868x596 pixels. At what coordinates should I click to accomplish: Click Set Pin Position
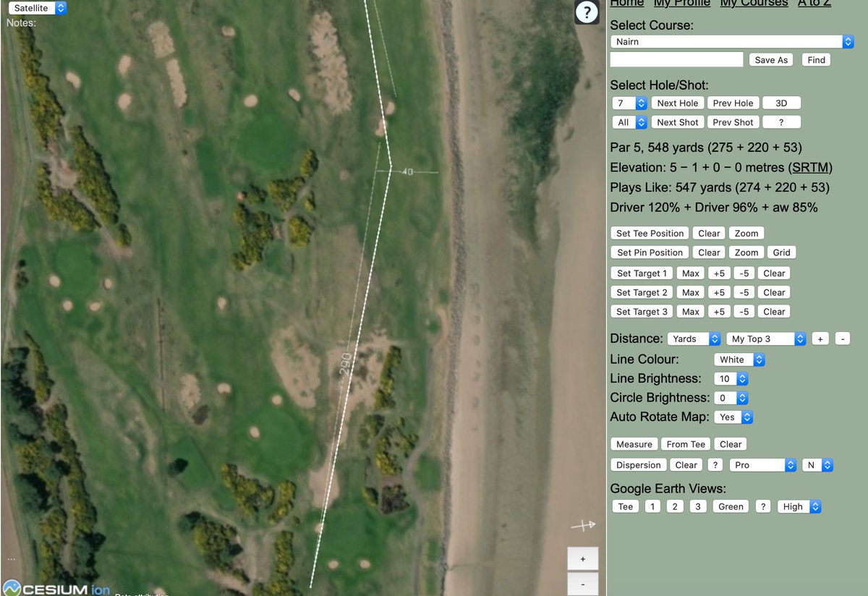click(650, 252)
